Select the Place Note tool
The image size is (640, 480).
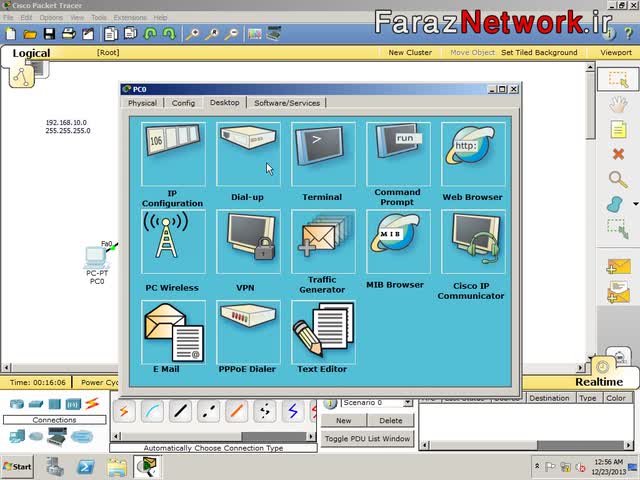618,130
